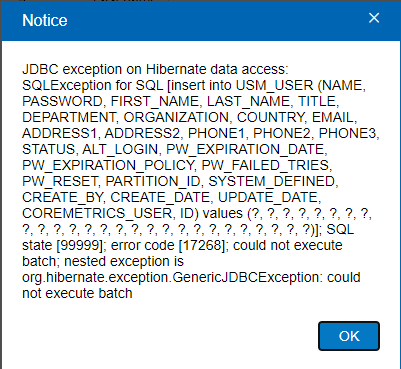Click the DEPARTMENT word in the message
The height and width of the screenshot is (369, 401).
[x=69, y=118]
